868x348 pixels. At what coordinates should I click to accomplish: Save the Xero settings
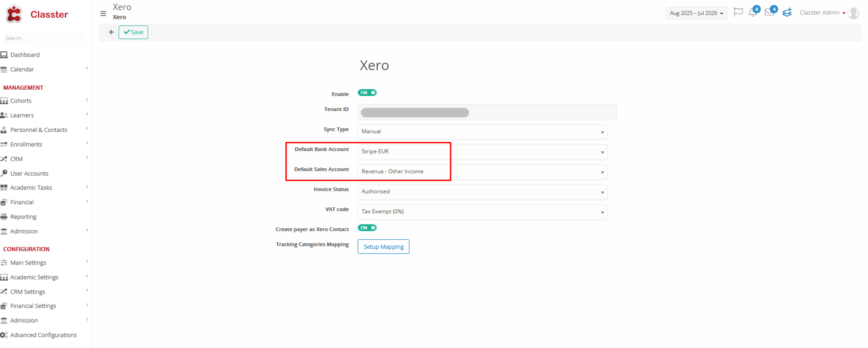pos(133,32)
